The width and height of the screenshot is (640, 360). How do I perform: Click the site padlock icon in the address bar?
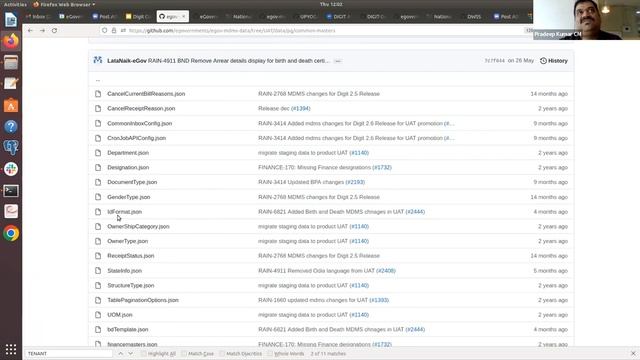114,31
